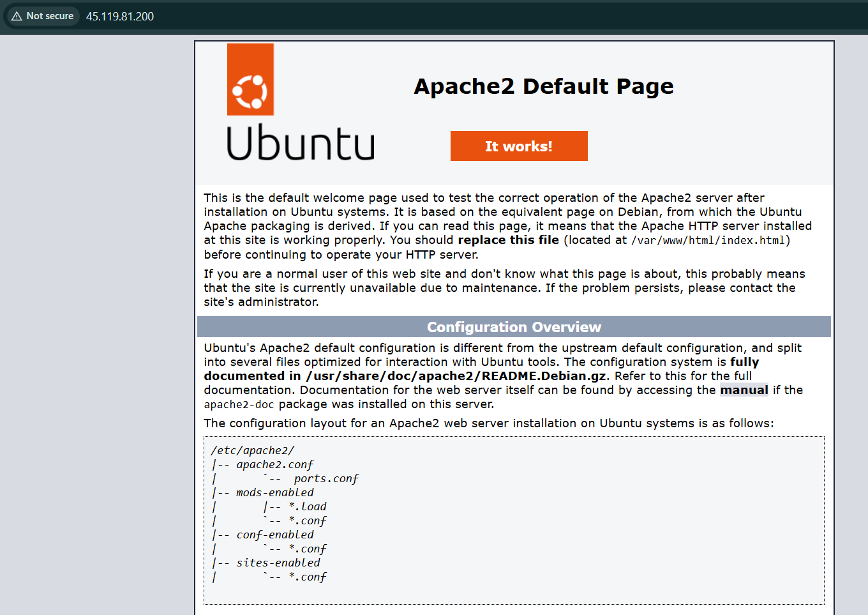
Task: Click the Apache2 Default Page heading
Action: (x=543, y=86)
